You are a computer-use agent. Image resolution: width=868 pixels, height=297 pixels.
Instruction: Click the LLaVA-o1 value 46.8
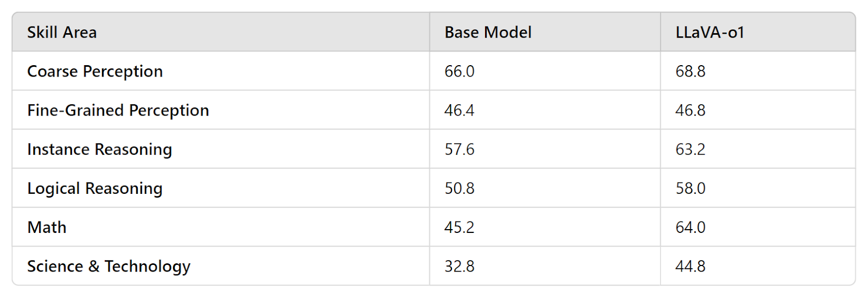(x=691, y=111)
